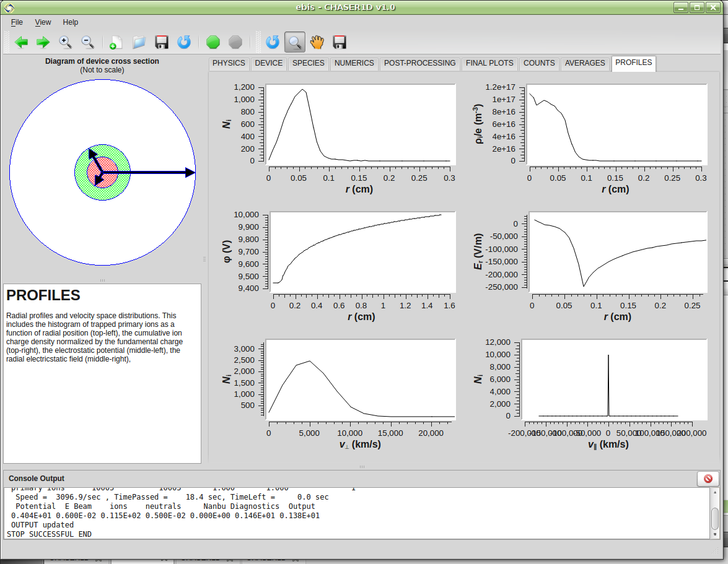
Task: Click the radial electric field Er plot
Action: click(x=618, y=252)
